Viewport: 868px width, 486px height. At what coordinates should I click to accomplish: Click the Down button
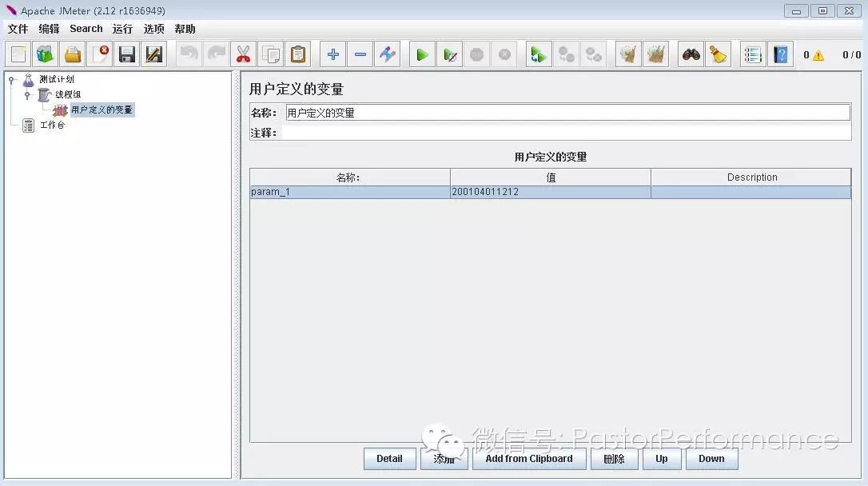(x=711, y=459)
